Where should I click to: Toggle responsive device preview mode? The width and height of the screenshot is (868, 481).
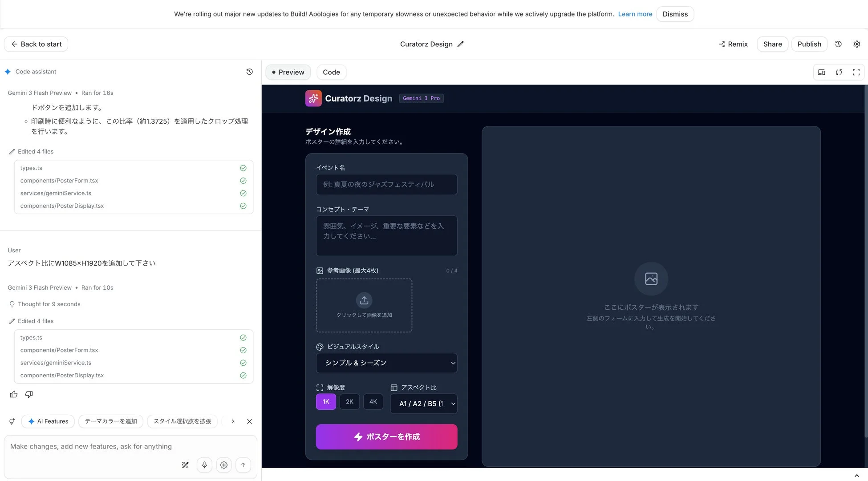click(821, 72)
